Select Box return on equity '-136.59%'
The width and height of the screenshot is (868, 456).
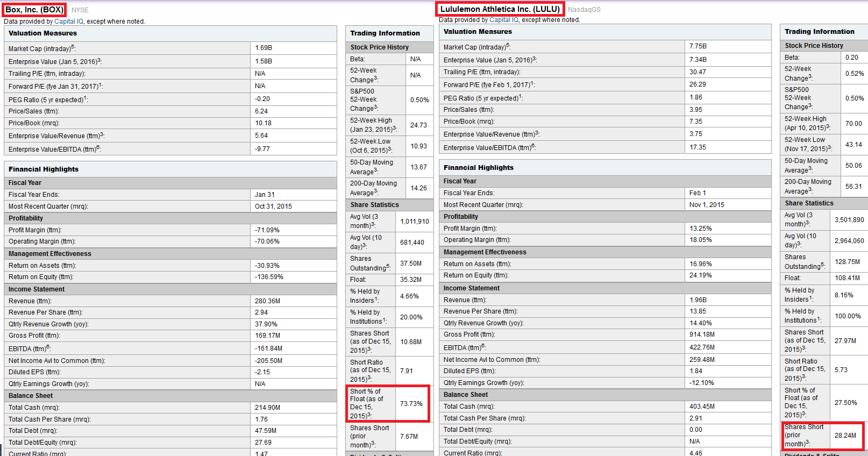click(269, 277)
